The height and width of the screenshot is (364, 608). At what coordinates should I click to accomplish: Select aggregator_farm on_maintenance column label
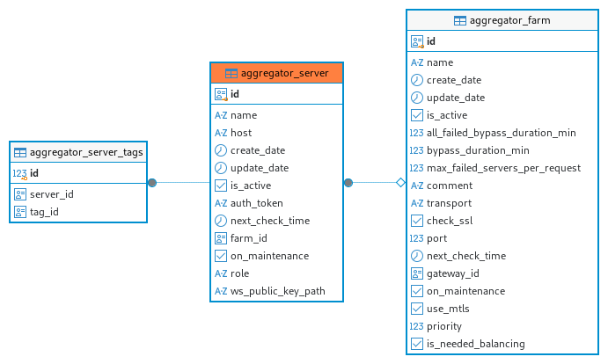click(x=465, y=291)
